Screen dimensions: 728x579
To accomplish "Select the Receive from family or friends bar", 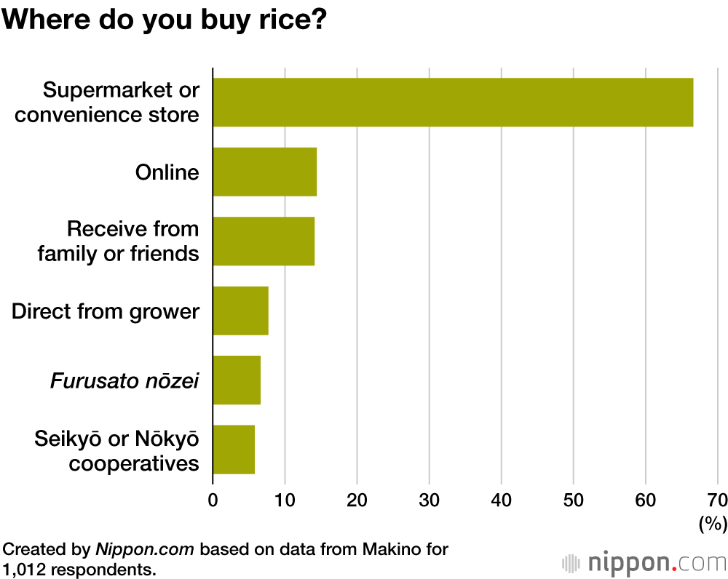I will (264, 241).
